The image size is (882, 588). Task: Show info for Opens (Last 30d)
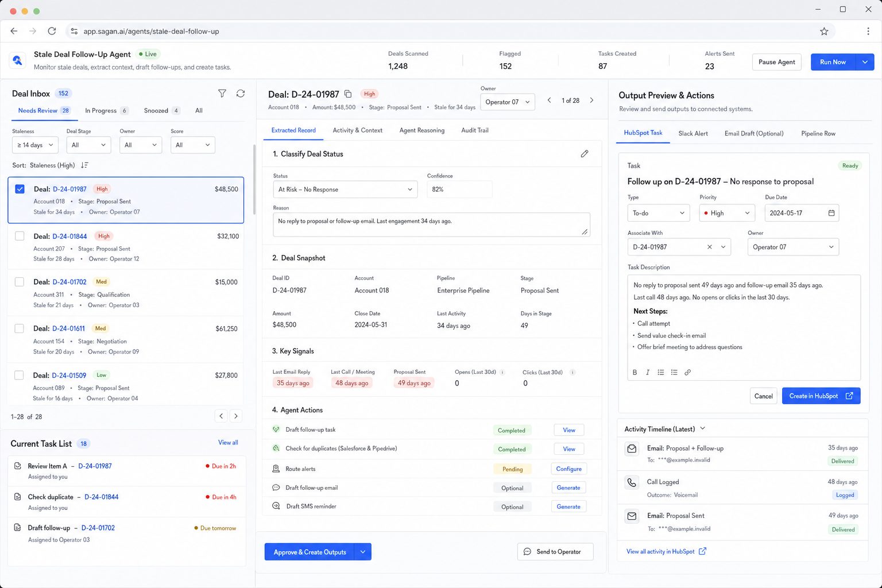click(x=502, y=372)
